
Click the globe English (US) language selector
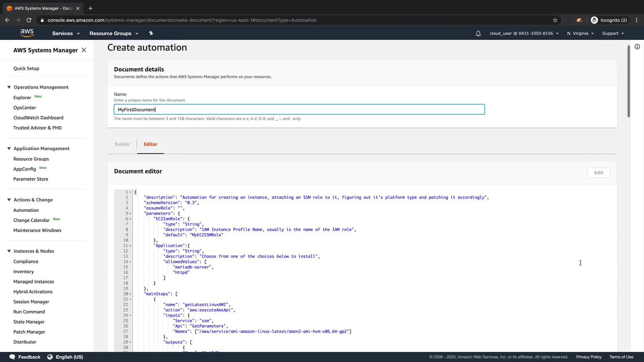(x=65, y=357)
